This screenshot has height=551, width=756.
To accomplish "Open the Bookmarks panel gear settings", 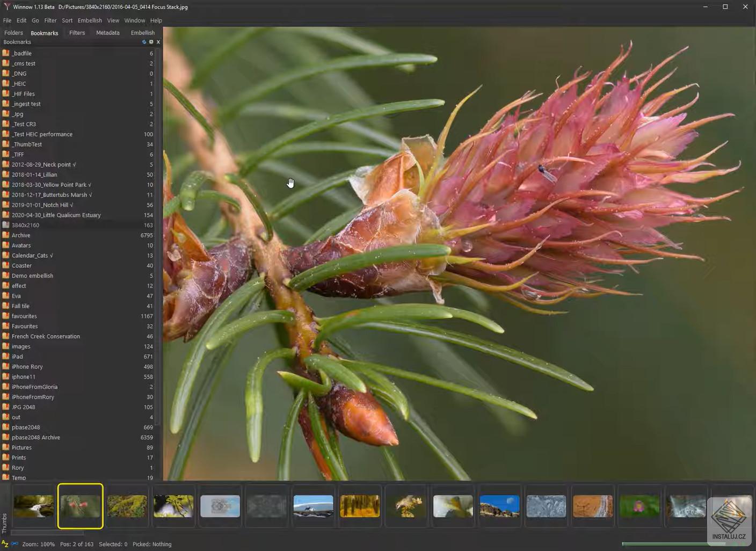I will pos(151,42).
